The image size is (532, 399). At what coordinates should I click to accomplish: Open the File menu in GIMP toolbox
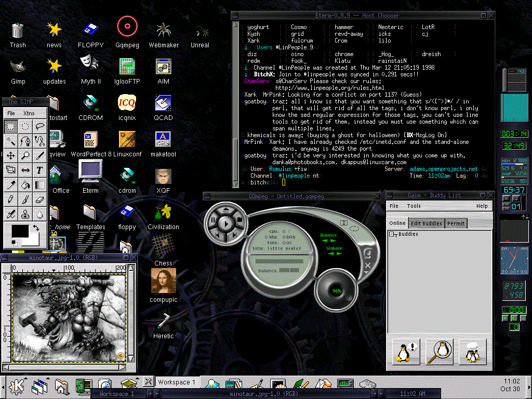point(11,113)
